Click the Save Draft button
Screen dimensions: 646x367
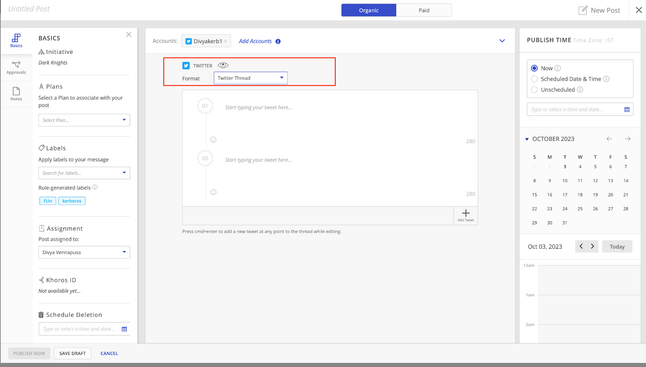coord(73,353)
